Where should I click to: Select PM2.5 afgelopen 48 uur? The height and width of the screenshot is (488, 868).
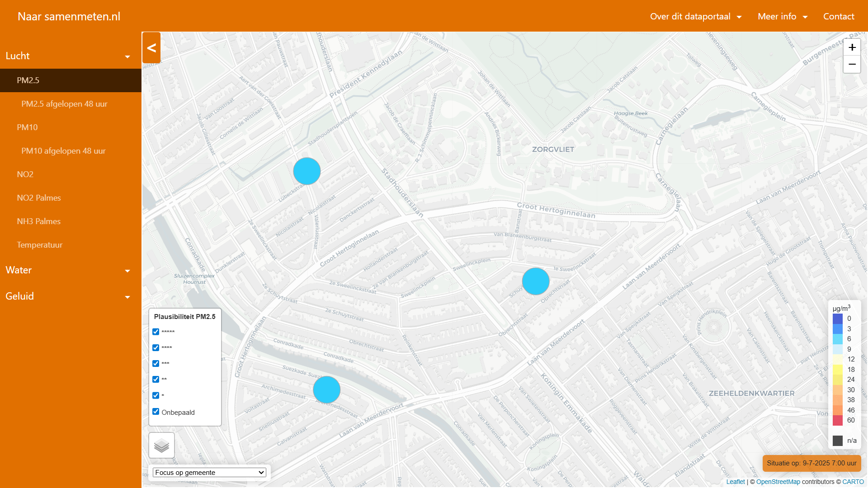point(71,104)
